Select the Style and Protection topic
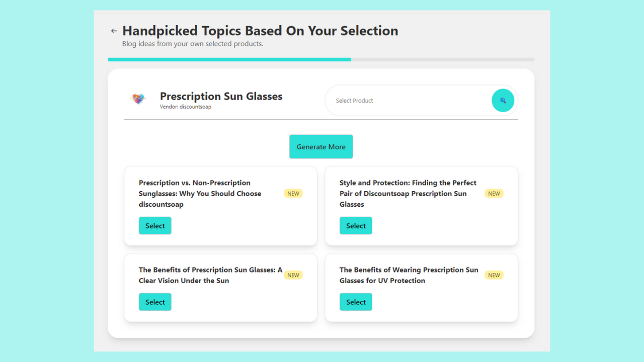Screen dimensions: 644x362 356,225
